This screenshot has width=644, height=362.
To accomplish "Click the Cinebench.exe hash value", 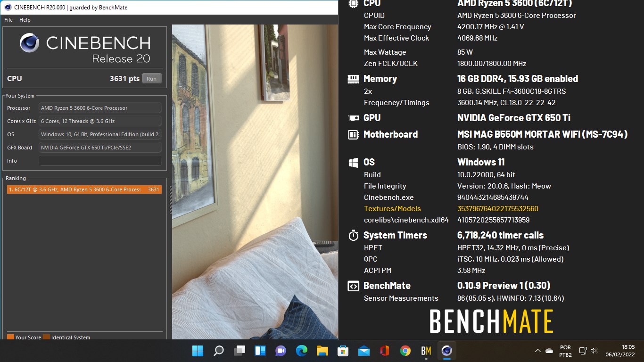I will (493, 197).
